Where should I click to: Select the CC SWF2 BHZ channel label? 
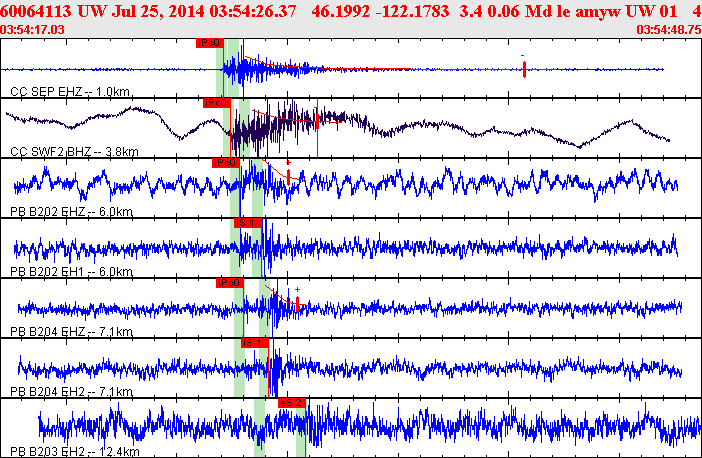(74, 152)
